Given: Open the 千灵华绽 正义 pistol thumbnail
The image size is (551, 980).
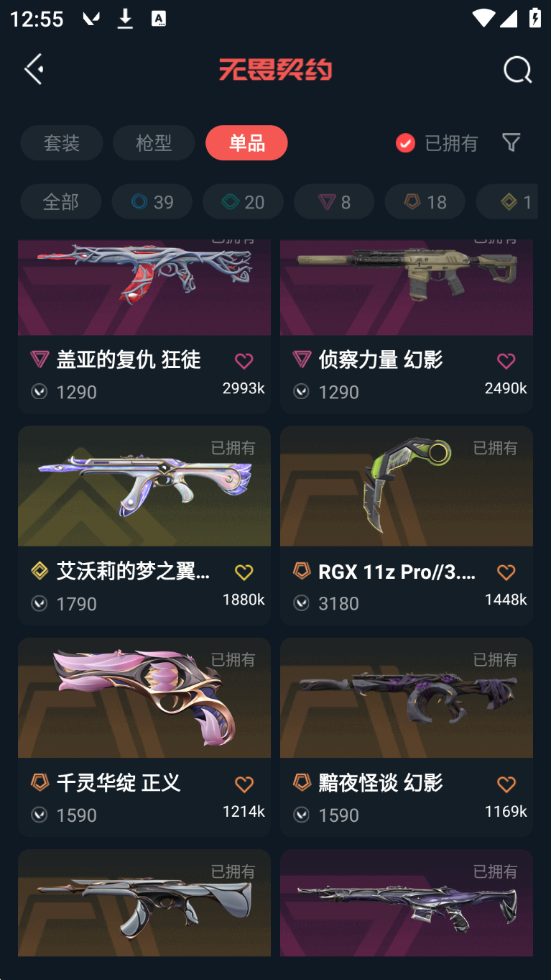Looking at the screenshot, I should coord(144,697).
